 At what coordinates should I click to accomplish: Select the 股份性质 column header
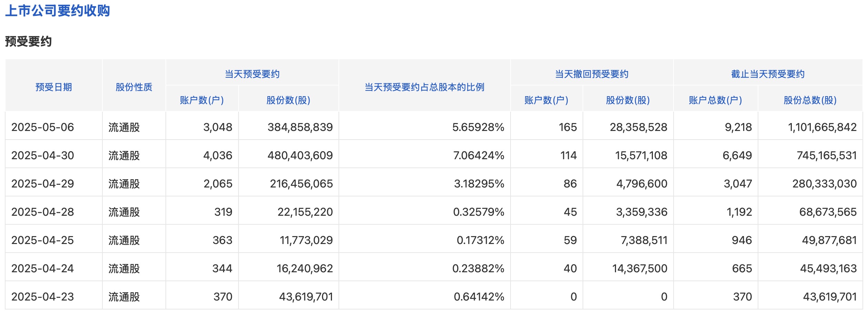click(x=134, y=87)
